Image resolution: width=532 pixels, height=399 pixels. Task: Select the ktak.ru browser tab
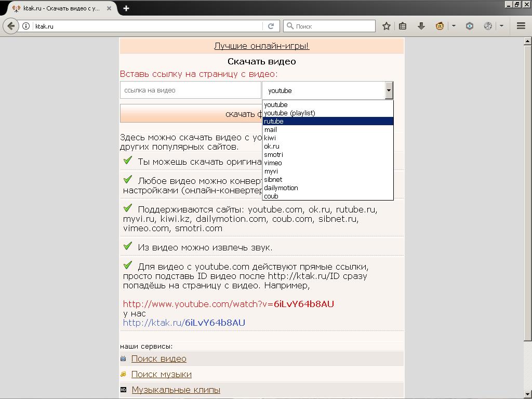60,8
